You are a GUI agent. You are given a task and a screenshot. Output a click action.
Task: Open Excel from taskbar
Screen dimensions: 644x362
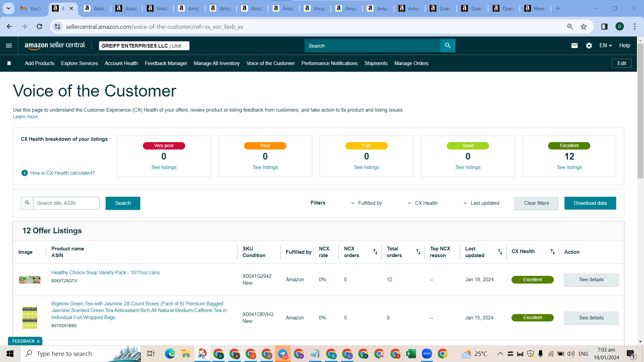pos(411,354)
